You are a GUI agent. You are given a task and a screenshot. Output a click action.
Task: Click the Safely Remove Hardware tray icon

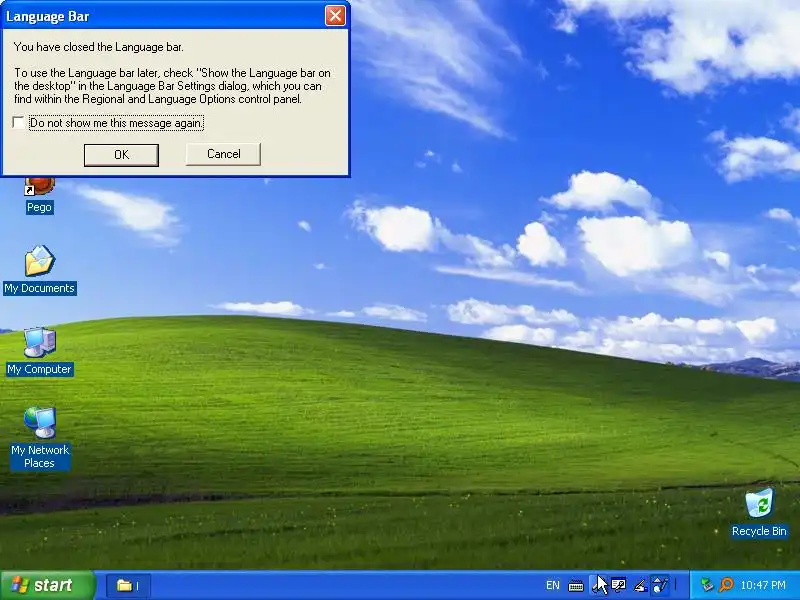pyautogui.click(x=707, y=585)
